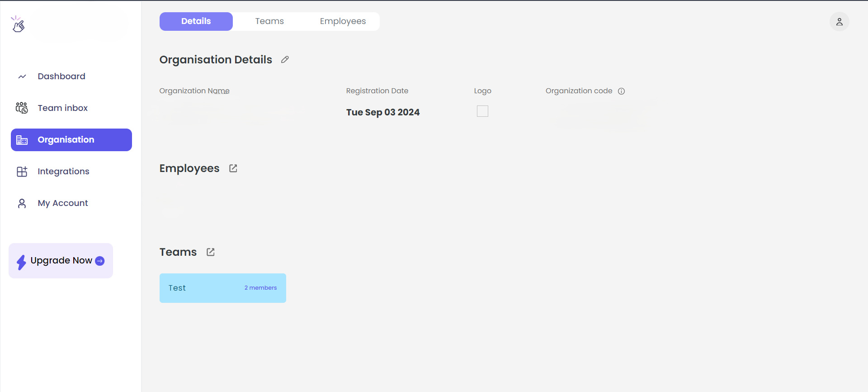Click the organisation Logo placeholder image
Viewport: 868px width, 392px height.
click(x=482, y=111)
